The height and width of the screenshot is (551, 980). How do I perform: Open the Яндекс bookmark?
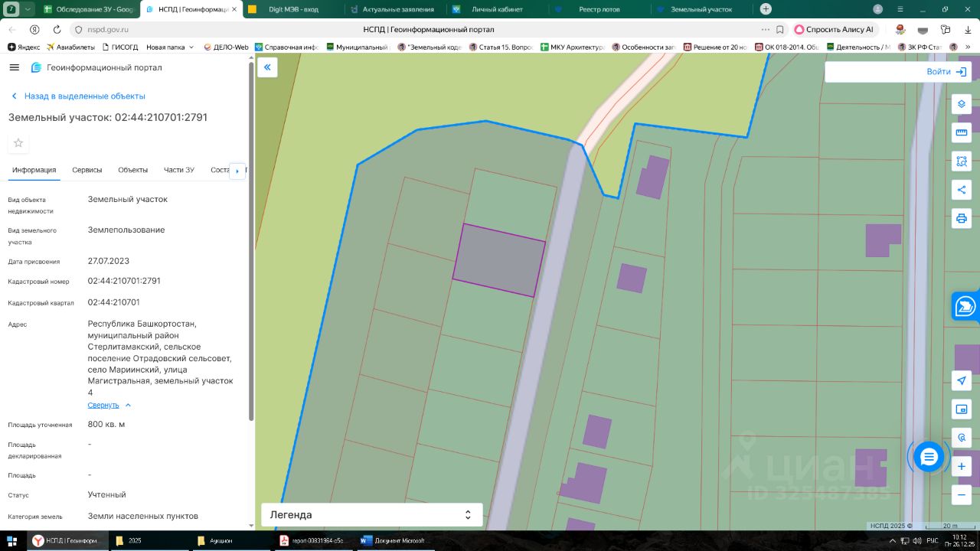[24, 47]
